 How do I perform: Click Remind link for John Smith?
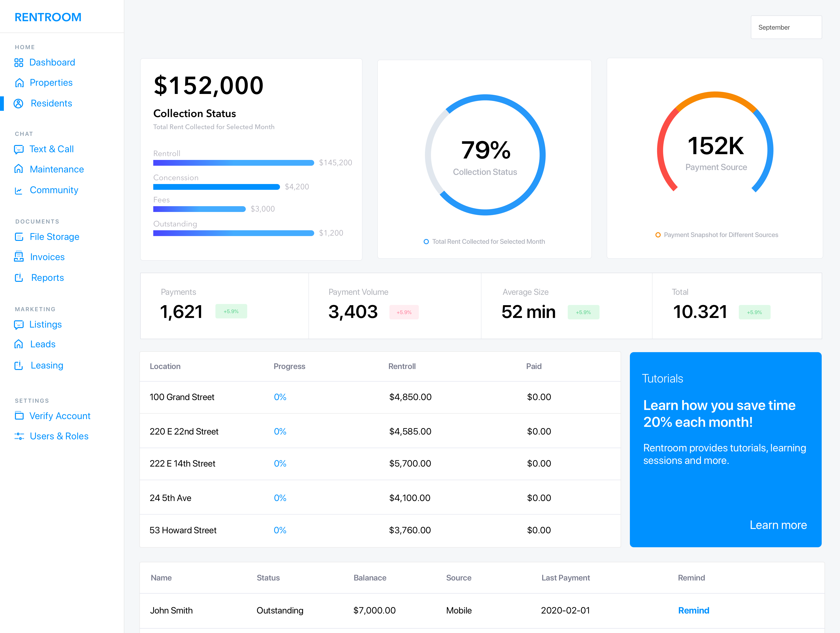coord(693,610)
